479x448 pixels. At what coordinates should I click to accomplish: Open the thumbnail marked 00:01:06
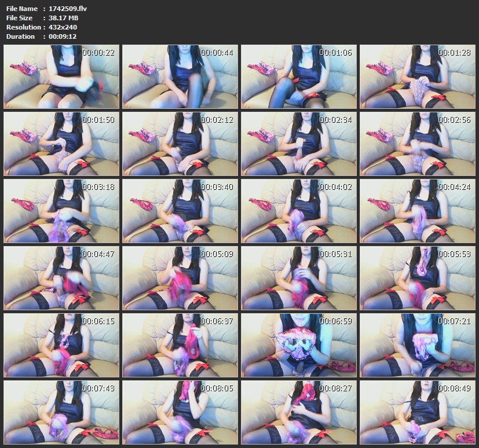pos(299,77)
